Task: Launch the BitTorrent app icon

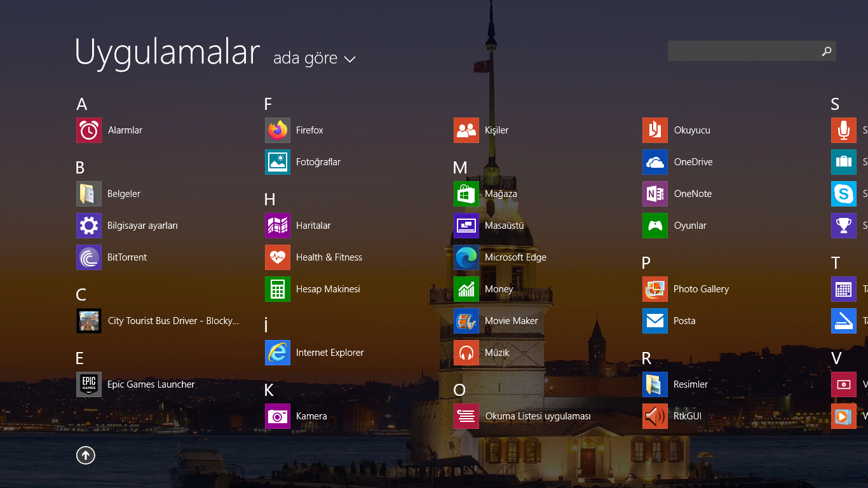Action: tap(89, 257)
